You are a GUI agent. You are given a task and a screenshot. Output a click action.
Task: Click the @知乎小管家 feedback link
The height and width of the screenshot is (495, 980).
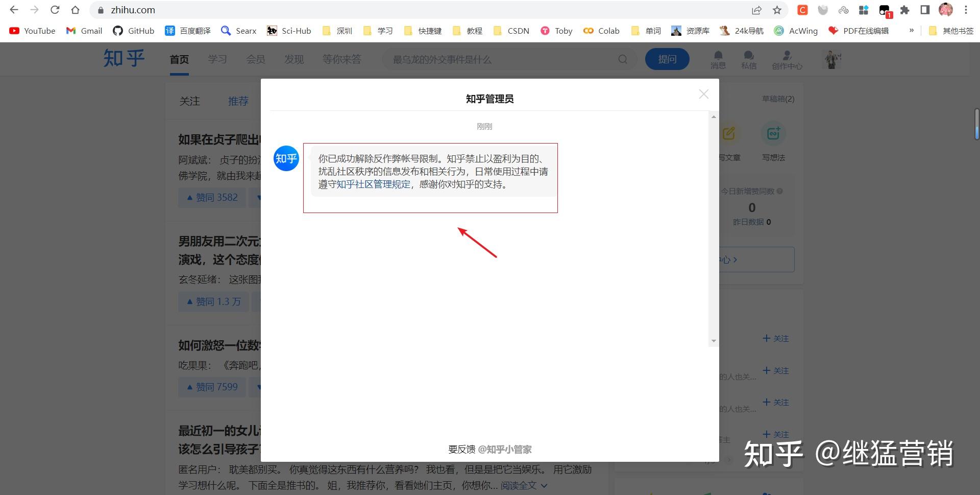click(505, 450)
